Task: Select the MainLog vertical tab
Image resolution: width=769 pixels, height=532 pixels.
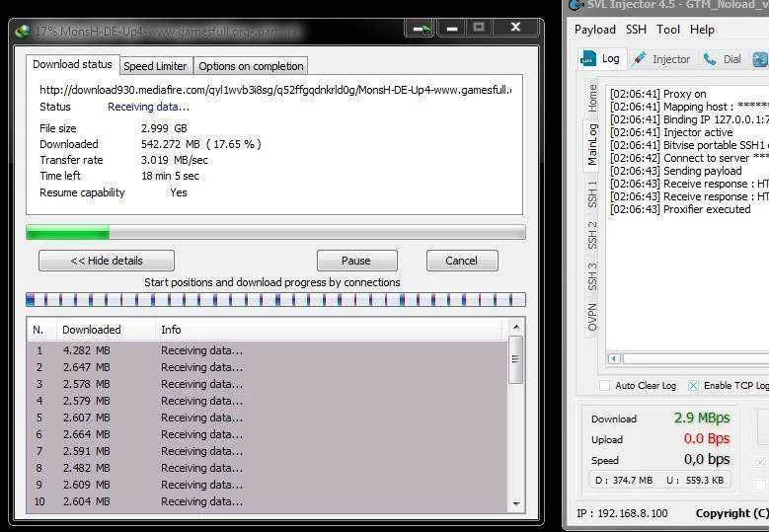Action: coord(592,145)
